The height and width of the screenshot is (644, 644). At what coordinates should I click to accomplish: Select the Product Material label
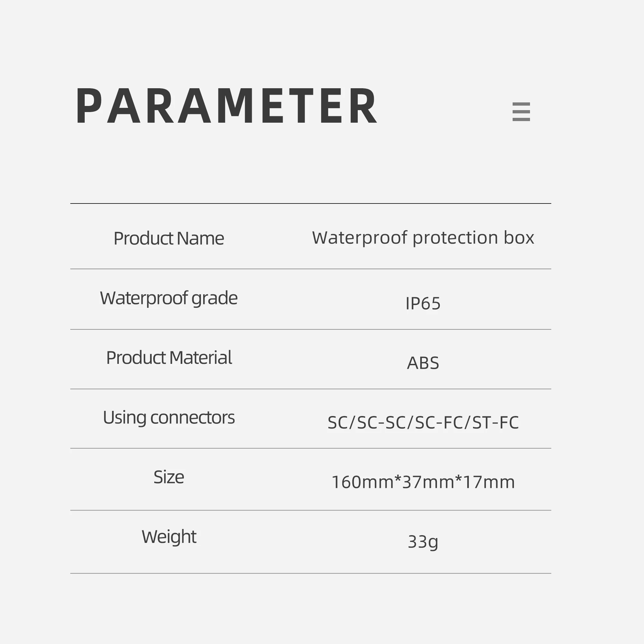[x=169, y=358]
